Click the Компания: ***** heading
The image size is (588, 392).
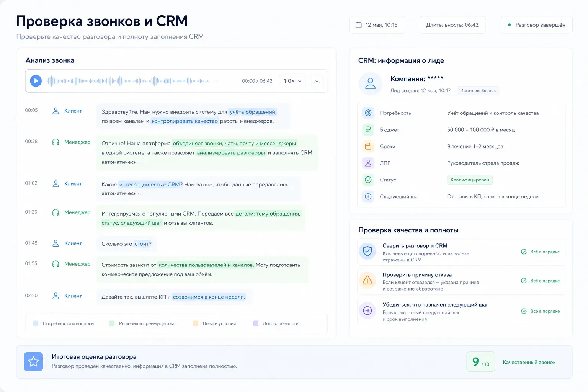[417, 79]
